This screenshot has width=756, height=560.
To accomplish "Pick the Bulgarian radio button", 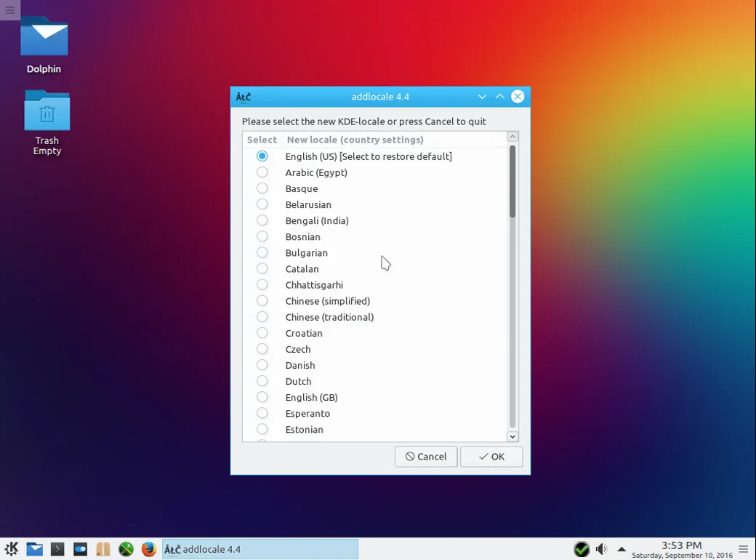I will click(262, 252).
